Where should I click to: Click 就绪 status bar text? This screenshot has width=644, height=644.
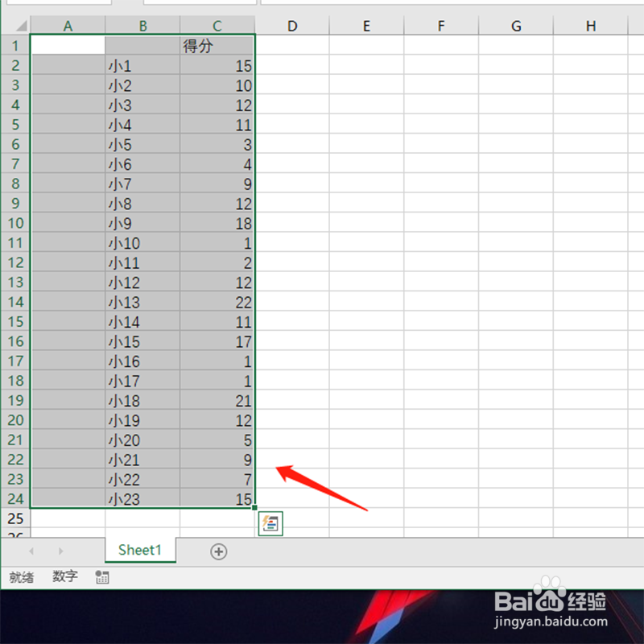click(22, 577)
